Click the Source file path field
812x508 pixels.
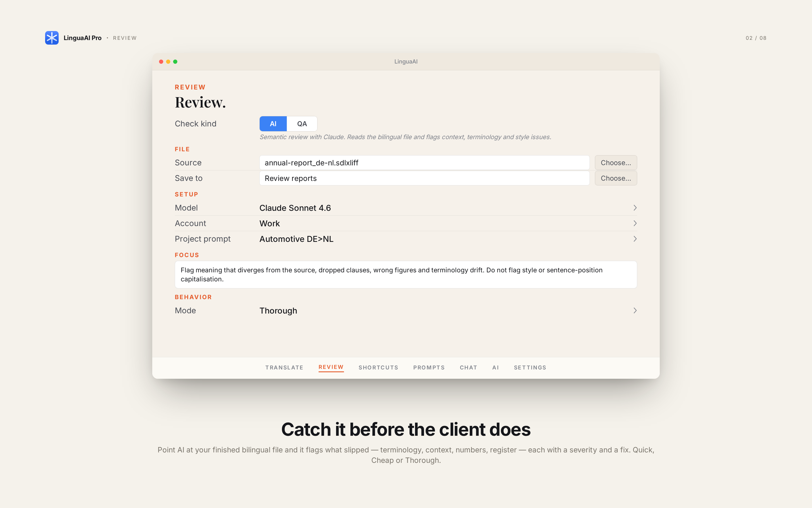424,163
